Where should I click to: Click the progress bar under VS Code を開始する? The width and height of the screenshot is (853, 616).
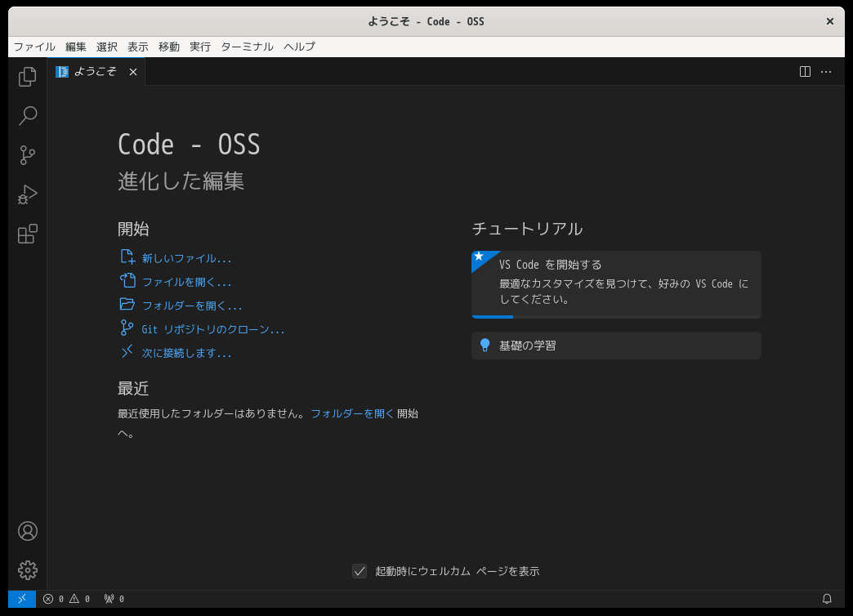coord(616,317)
